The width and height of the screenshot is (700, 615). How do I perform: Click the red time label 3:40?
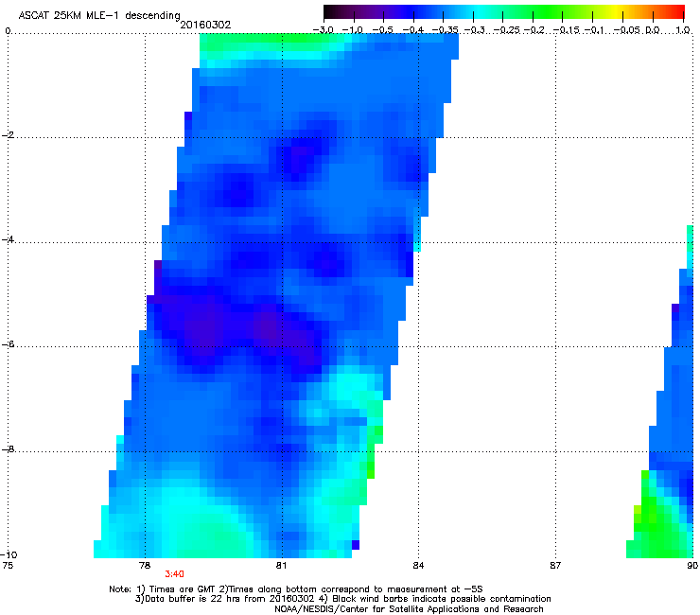(175, 574)
